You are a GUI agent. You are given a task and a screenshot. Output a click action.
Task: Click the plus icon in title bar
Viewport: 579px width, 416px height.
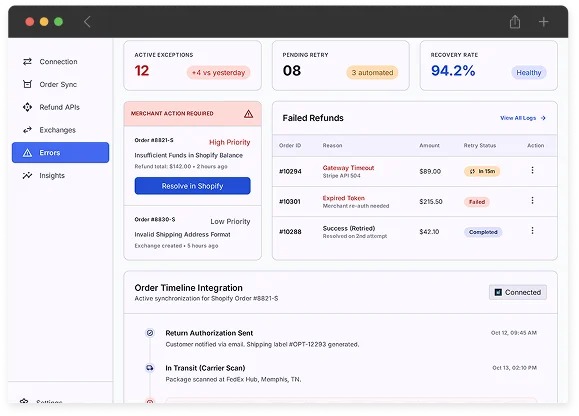tap(543, 22)
